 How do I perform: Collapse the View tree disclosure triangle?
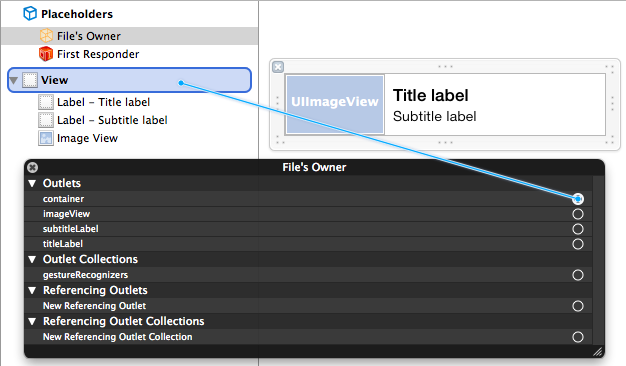pos(14,81)
